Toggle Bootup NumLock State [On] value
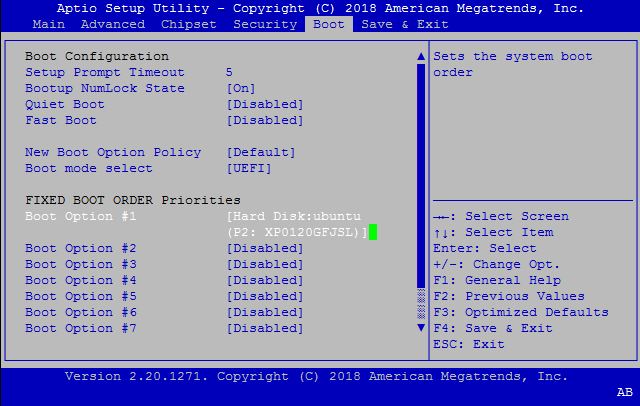The image size is (640, 406). [248, 88]
